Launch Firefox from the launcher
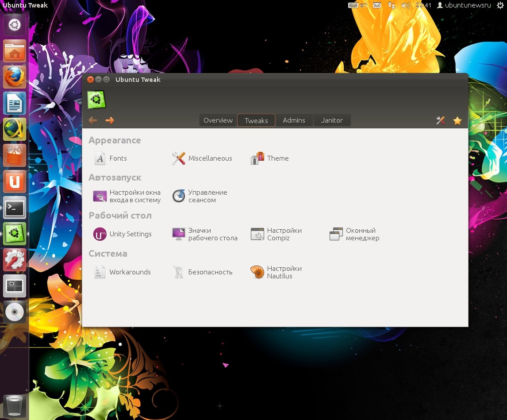This screenshot has width=507, height=420. pos(14,77)
